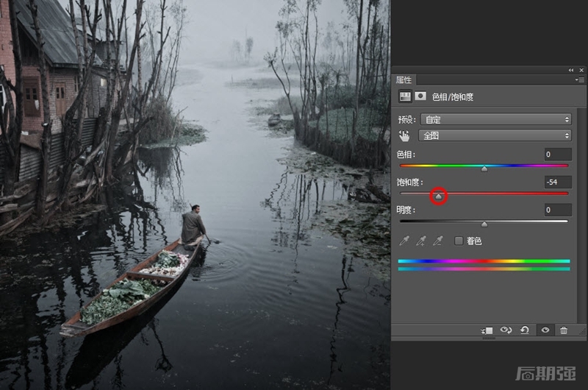Click the Hue/Saturation adjustment icon
The width and height of the screenshot is (588, 390).
click(405, 96)
